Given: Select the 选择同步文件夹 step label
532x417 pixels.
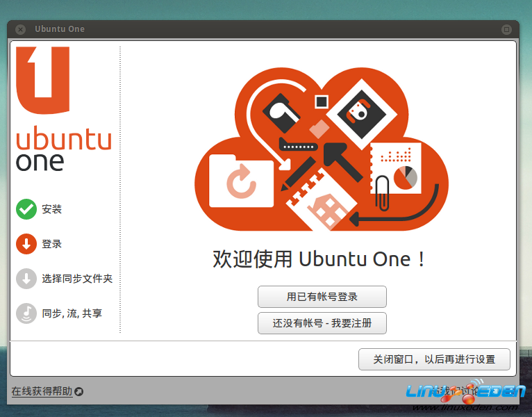Looking at the screenshot, I should 77,279.
